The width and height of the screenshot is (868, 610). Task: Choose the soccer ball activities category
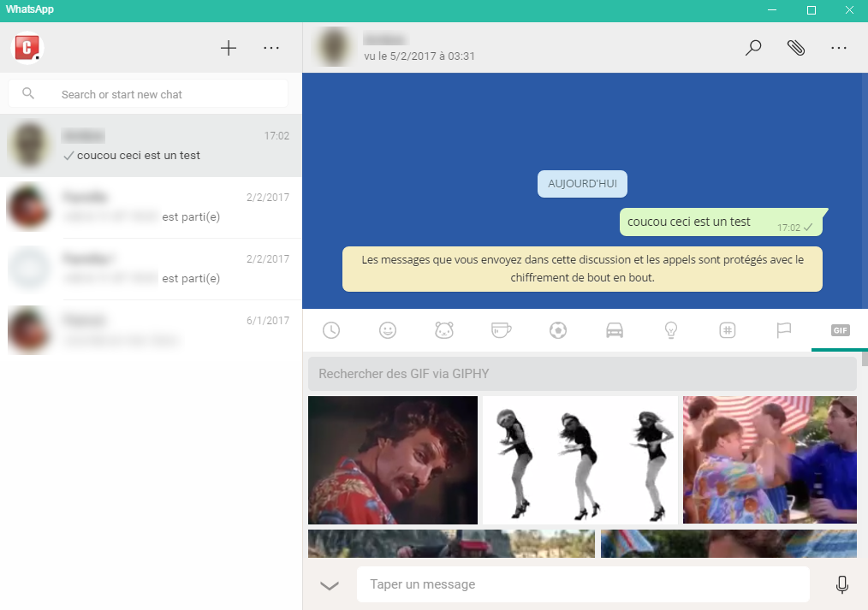coord(557,330)
